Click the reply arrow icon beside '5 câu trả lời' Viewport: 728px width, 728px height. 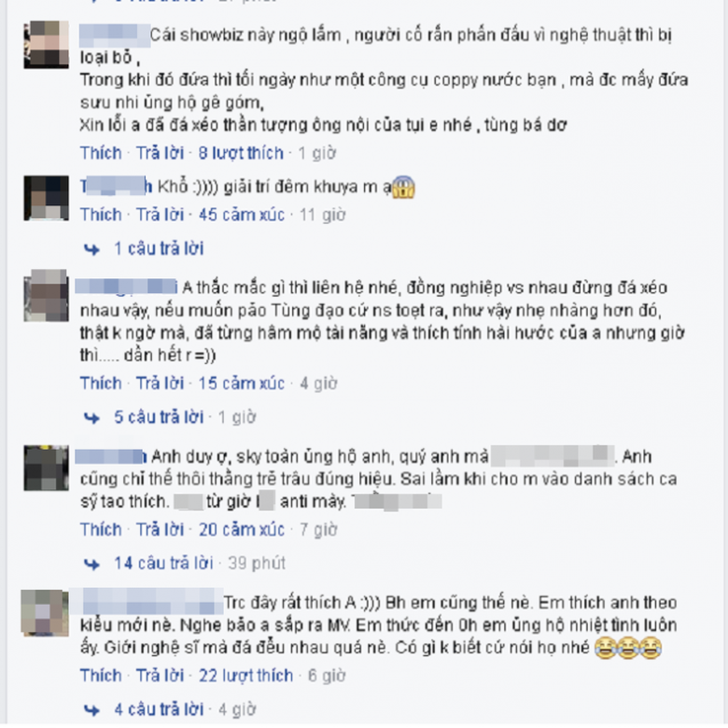click(91, 418)
